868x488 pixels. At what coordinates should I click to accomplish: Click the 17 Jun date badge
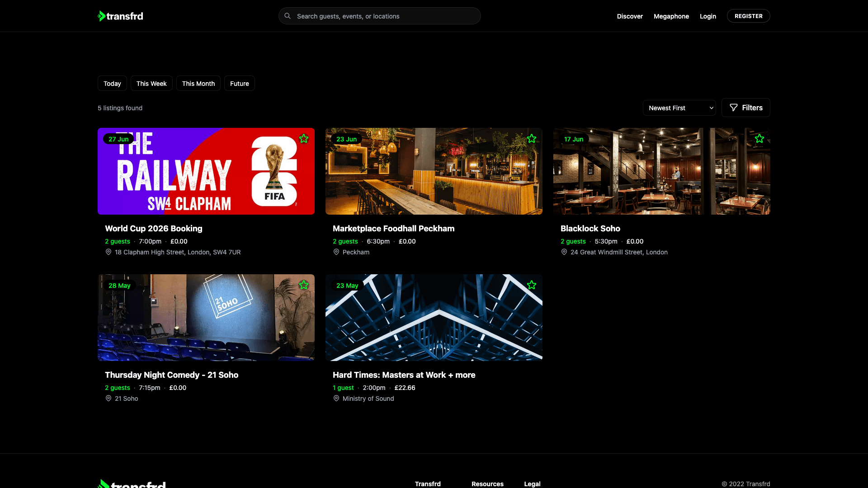click(574, 139)
